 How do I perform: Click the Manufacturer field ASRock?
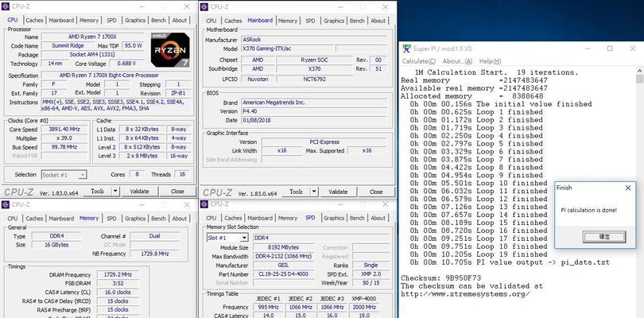[314, 40]
